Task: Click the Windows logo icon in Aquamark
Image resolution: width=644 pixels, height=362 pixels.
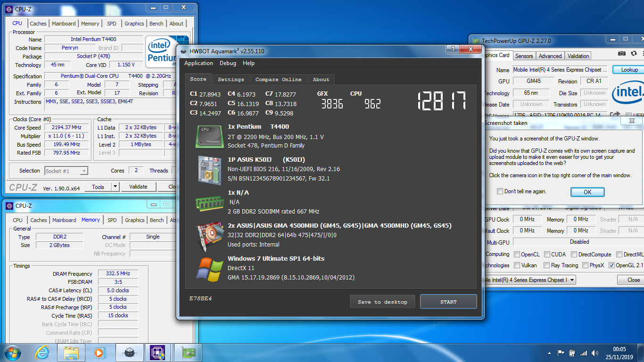Action: (210, 270)
